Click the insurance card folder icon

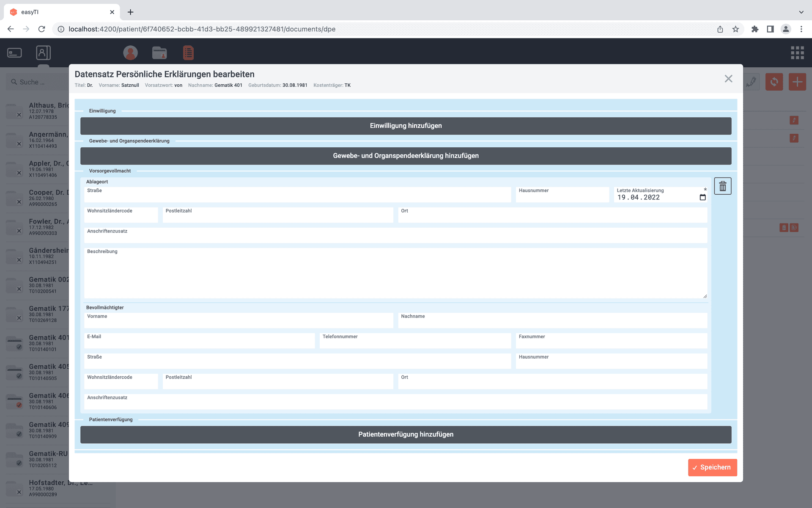(159, 53)
